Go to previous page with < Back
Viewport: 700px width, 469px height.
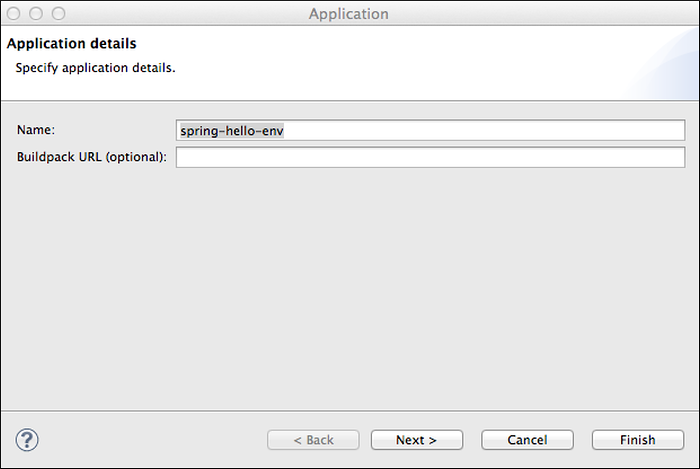click(x=313, y=440)
